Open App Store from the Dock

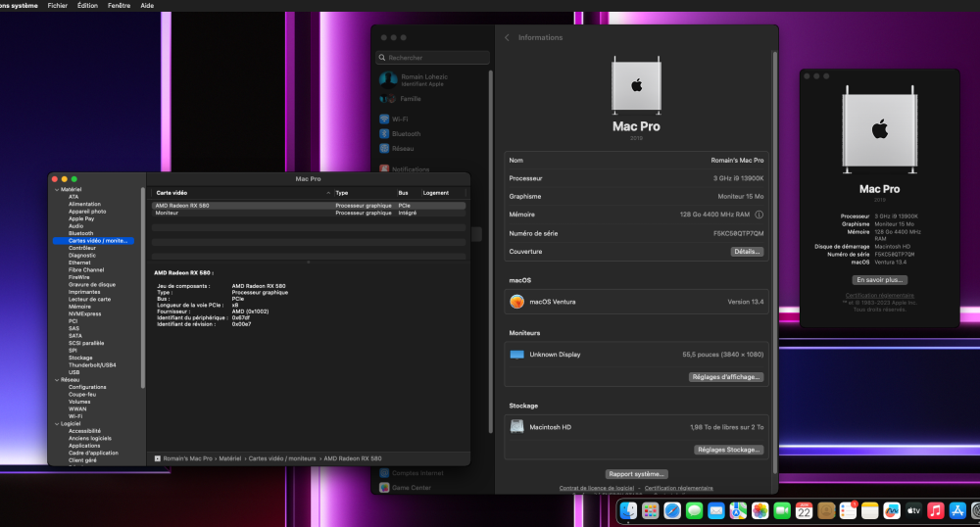pyautogui.click(x=956, y=510)
